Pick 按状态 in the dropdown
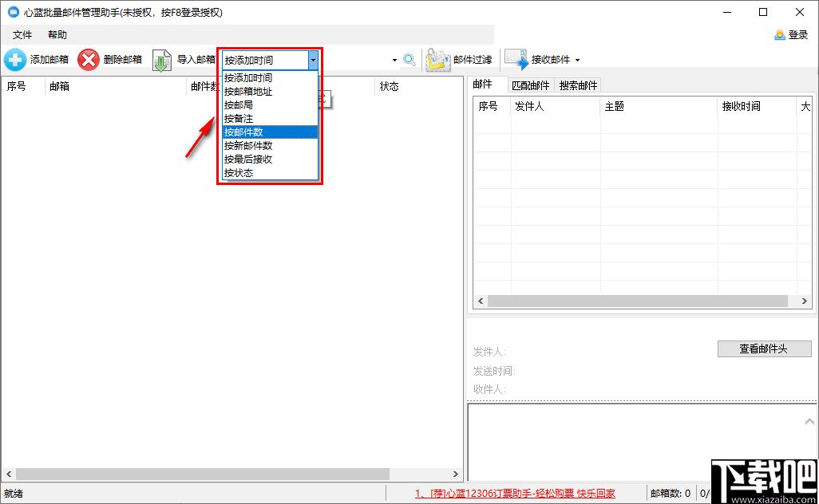This screenshot has width=819, height=504. 270,173
